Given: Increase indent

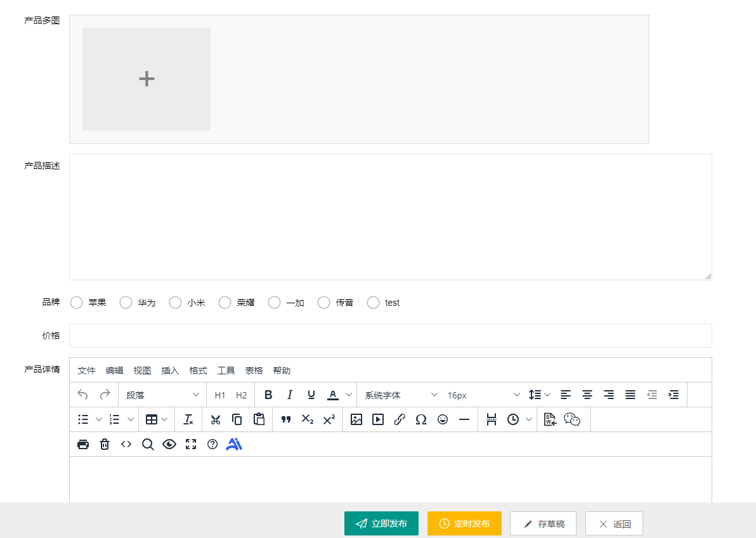Looking at the screenshot, I should pos(674,395).
